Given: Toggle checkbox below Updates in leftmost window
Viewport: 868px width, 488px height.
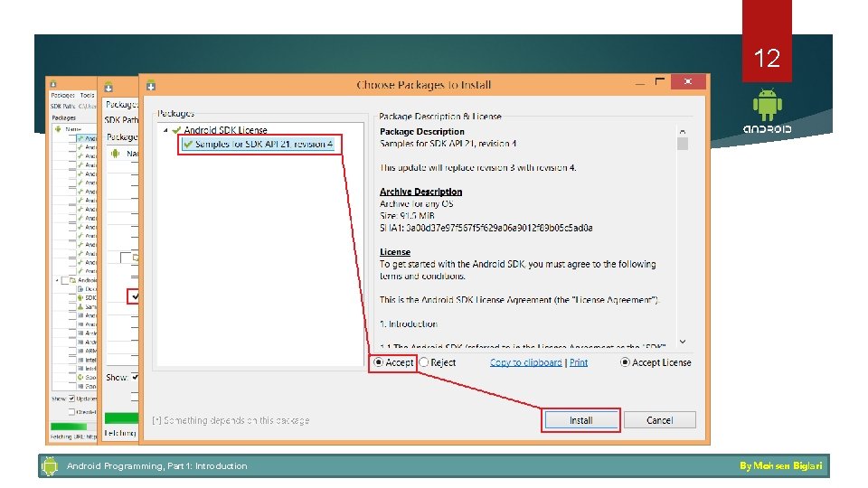Looking at the screenshot, I should (71, 412).
